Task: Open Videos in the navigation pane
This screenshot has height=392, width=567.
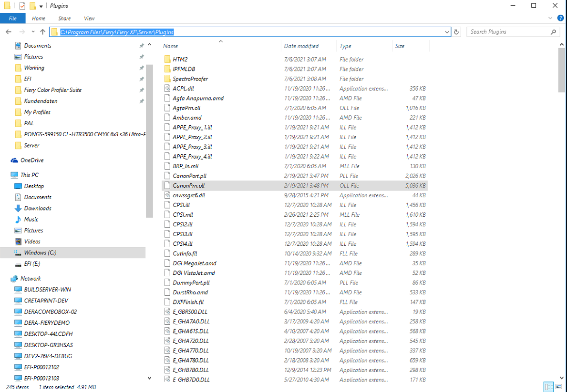Action: coord(32,241)
